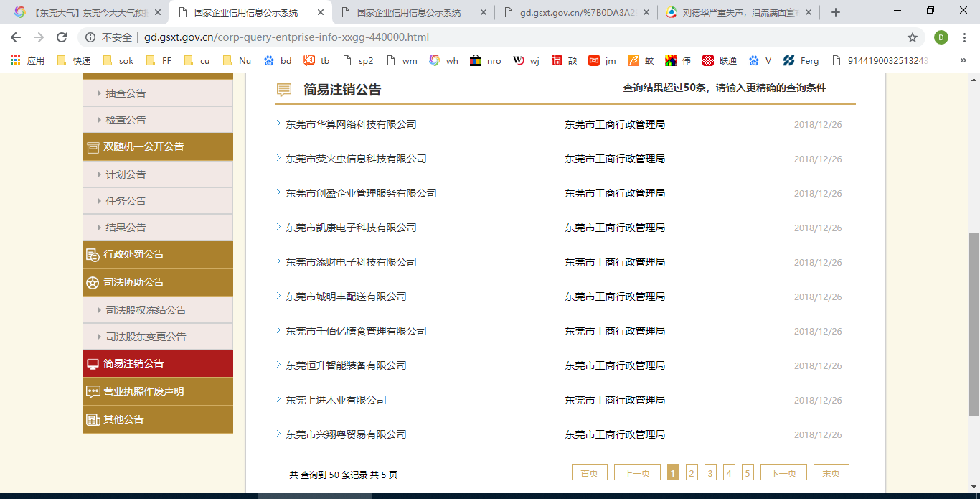Show more bookmarks via the overflow chevron
Screen dimensions: 980x499
click(963, 61)
